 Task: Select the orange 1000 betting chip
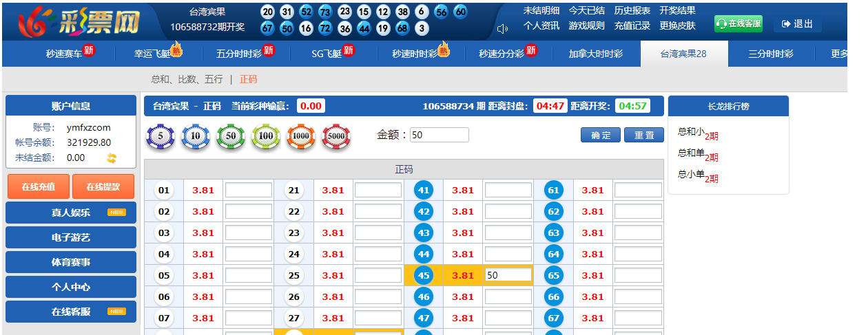coord(301,136)
